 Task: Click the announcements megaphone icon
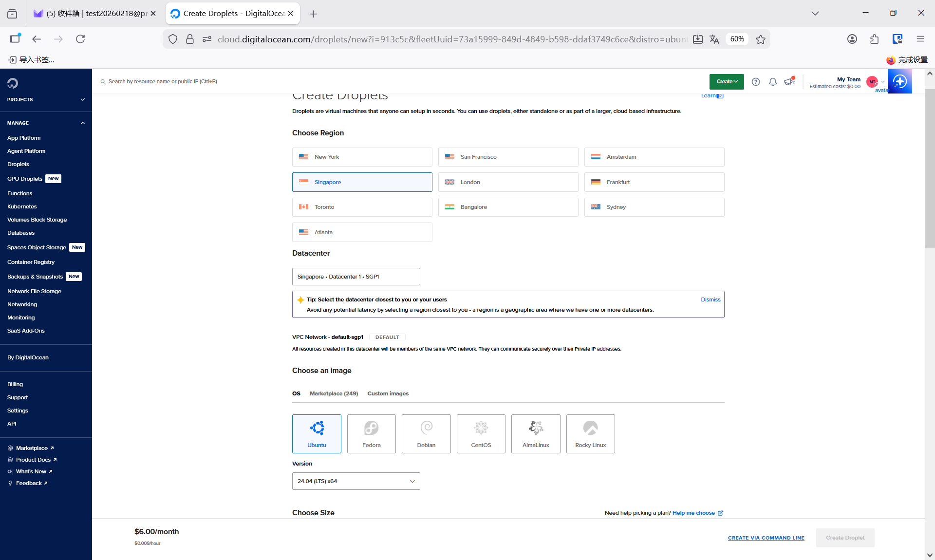point(789,82)
